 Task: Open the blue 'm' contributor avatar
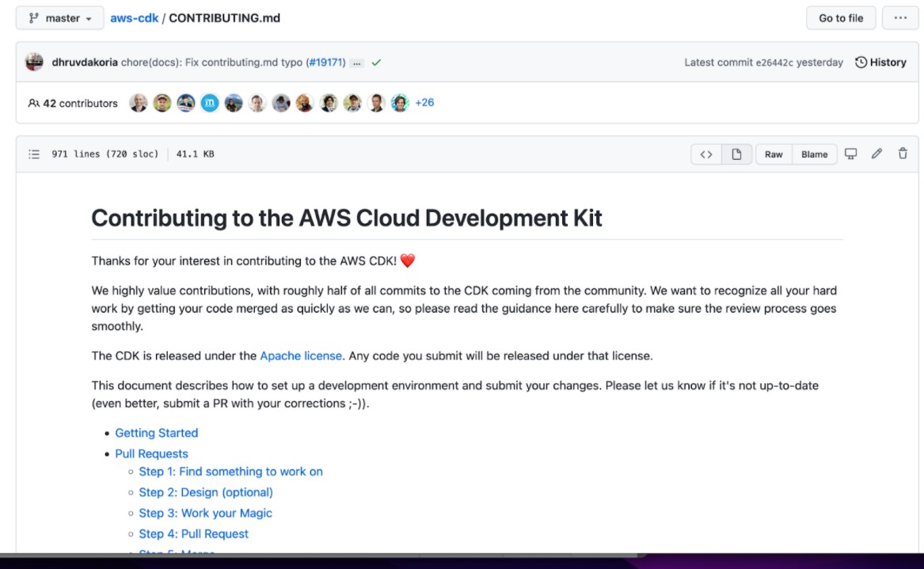coord(210,103)
